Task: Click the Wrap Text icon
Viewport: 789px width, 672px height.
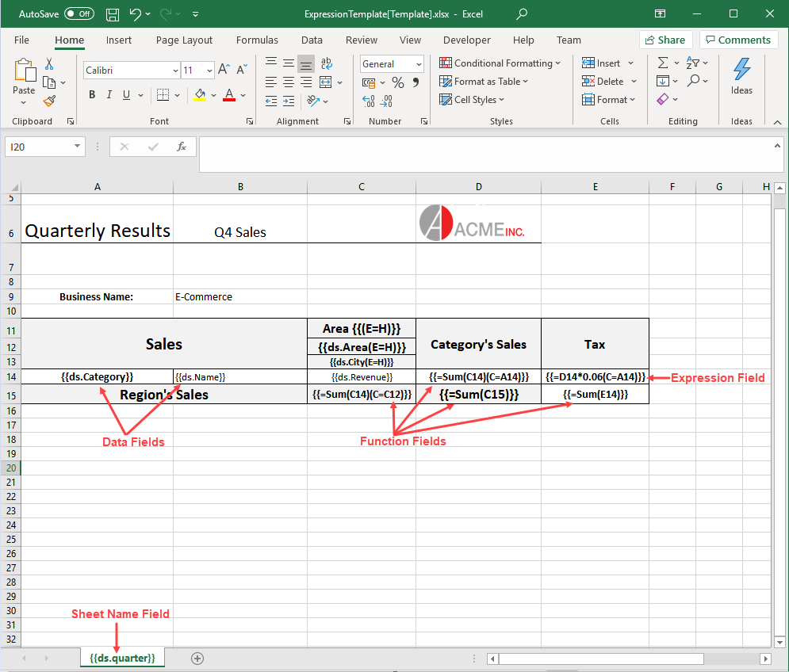Action: pyautogui.click(x=326, y=63)
